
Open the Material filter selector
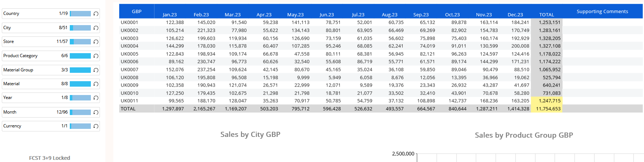point(51,84)
